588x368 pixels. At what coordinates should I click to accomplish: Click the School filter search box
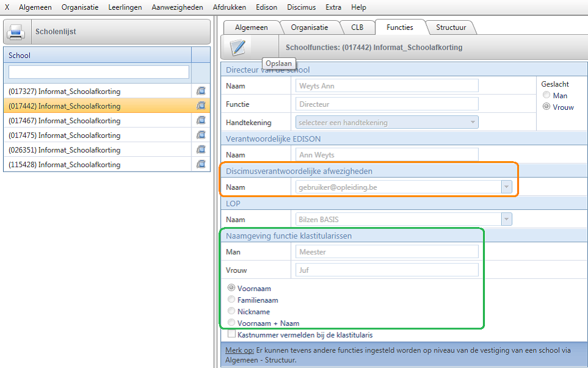tap(99, 72)
